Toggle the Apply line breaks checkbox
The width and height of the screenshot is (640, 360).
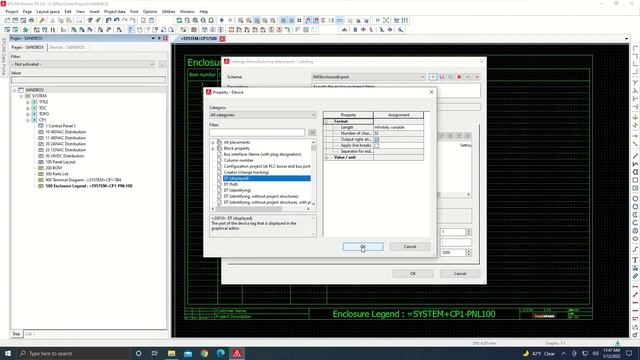376,145
